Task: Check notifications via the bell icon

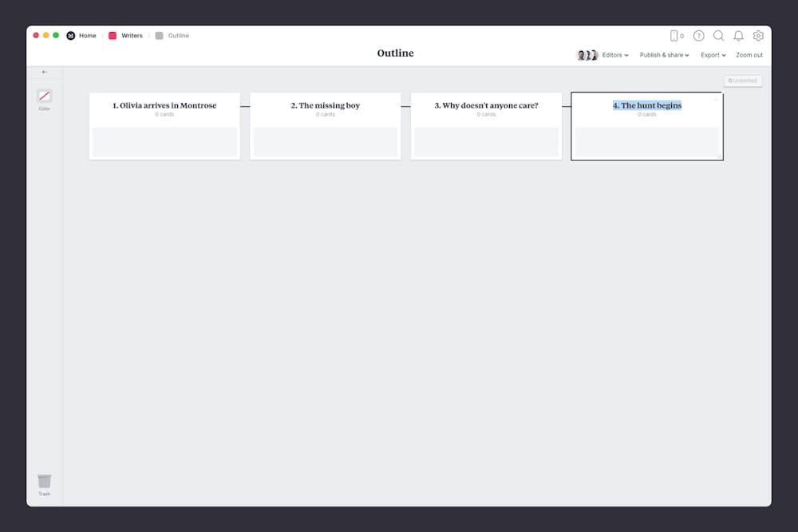Action: tap(738, 35)
